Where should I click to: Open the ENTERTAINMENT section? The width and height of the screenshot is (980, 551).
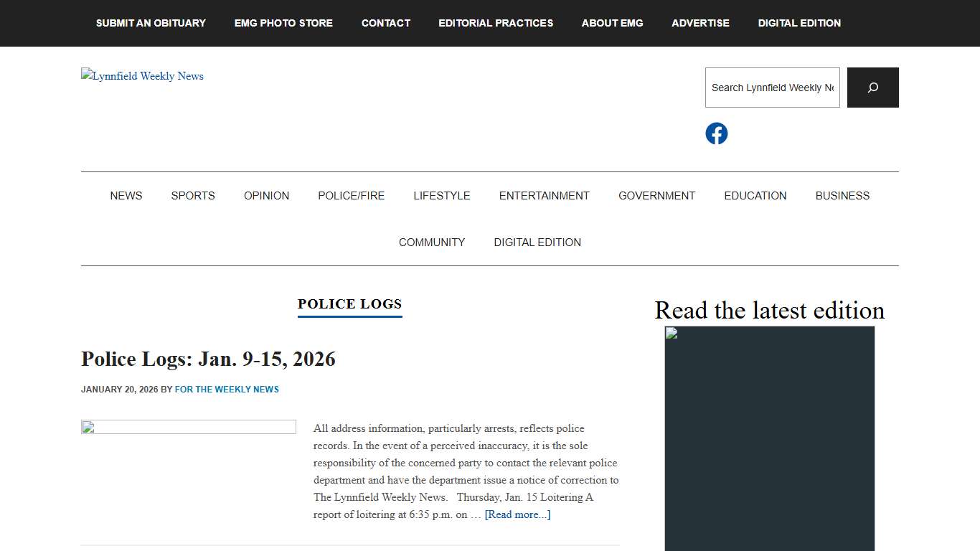tap(544, 195)
